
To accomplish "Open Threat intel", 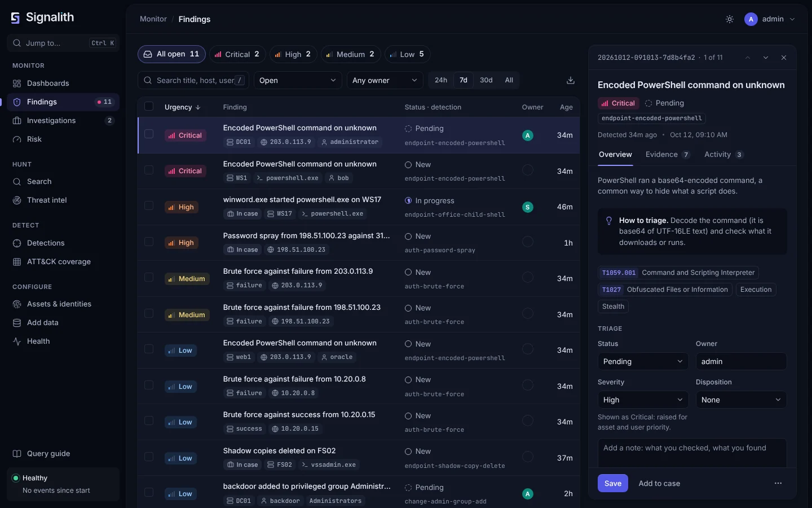I will click(63, 200).
